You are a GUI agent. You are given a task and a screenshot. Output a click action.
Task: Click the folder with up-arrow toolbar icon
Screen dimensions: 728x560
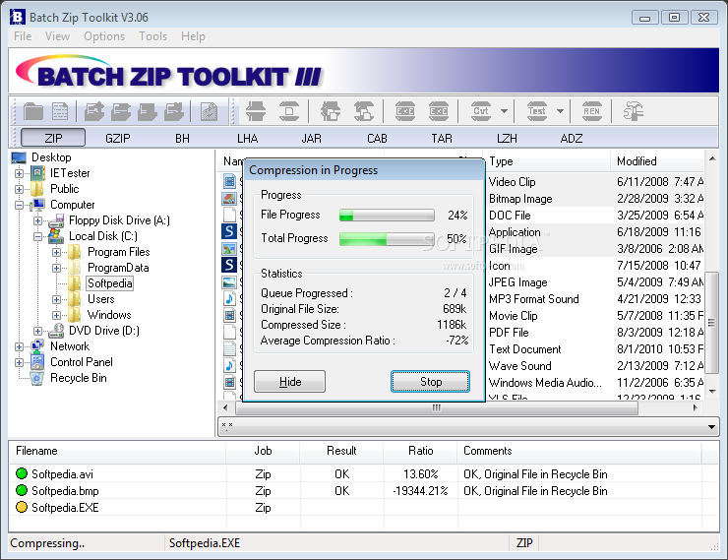click(x=94, y=111)
